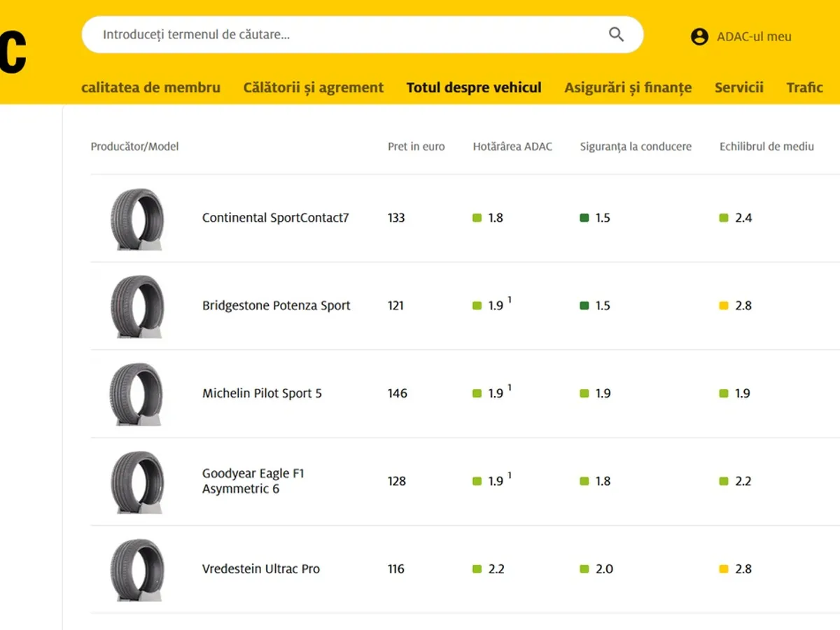Open the Continental SportContact7 product link
This screenshot has height=630, width=840.
click(x=275, y=218)
